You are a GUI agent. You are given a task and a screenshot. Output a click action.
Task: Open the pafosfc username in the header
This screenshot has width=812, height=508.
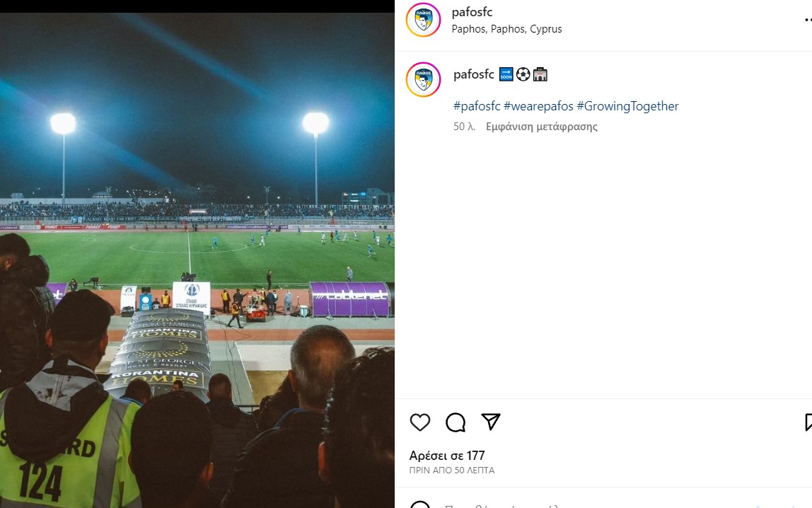(472, 12)
